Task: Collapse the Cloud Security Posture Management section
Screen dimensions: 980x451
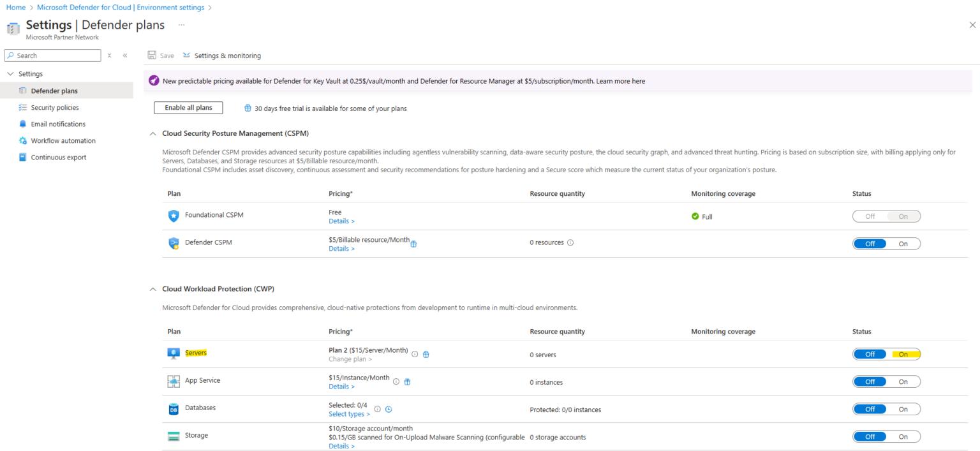Action: point(152,133)
